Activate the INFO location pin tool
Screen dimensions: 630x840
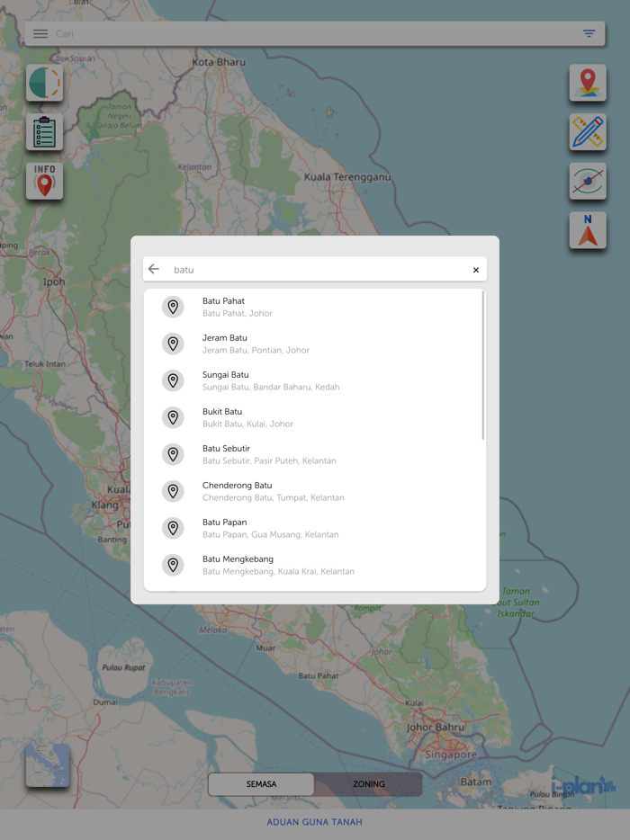click(44, 181)
